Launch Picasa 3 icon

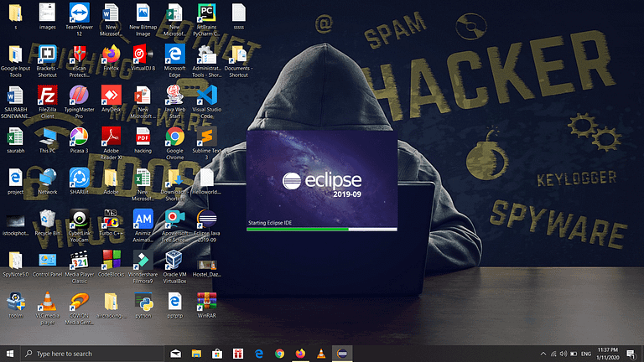pyautogui.click(x=80, y=141)
